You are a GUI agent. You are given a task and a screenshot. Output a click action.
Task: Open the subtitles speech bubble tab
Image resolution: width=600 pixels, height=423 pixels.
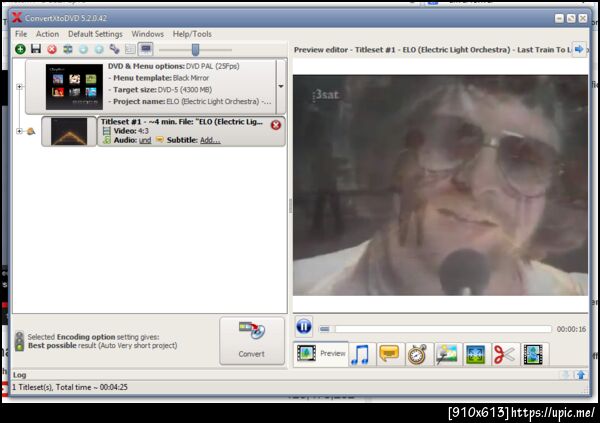[390, 354]
